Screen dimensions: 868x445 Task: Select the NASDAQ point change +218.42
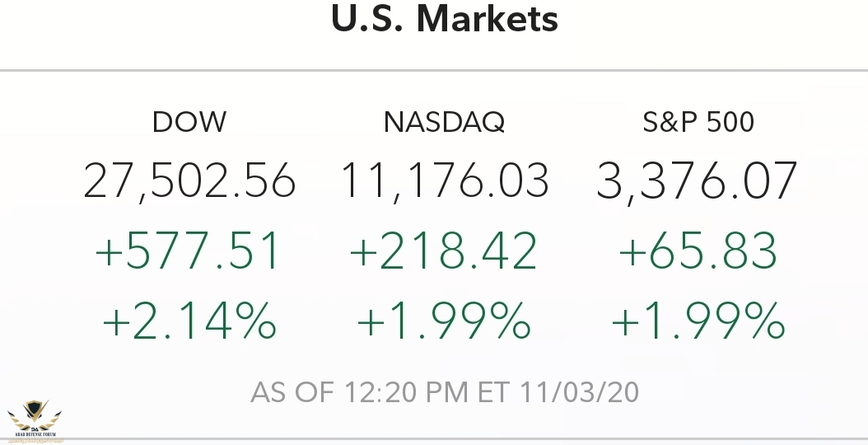pyautogui.click(x=444, y=251)
